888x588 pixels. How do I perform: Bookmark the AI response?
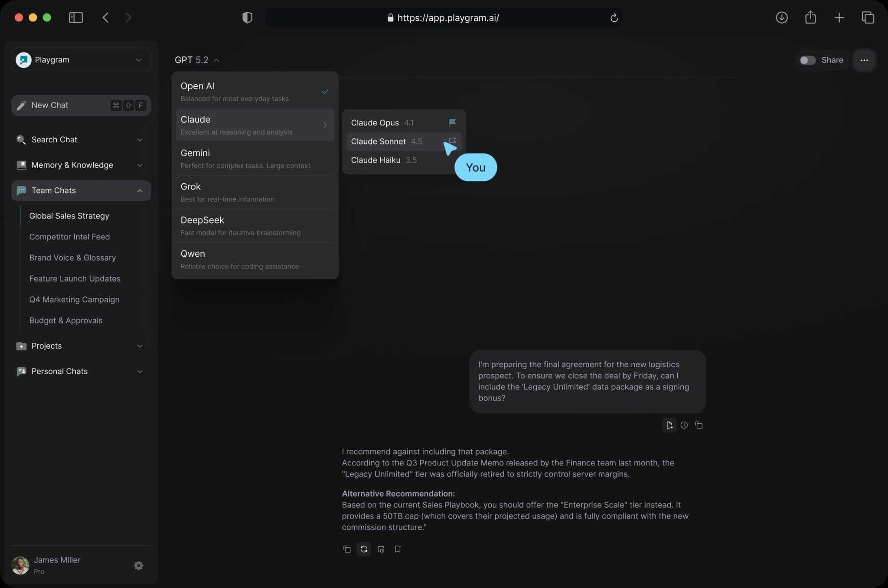397,549
